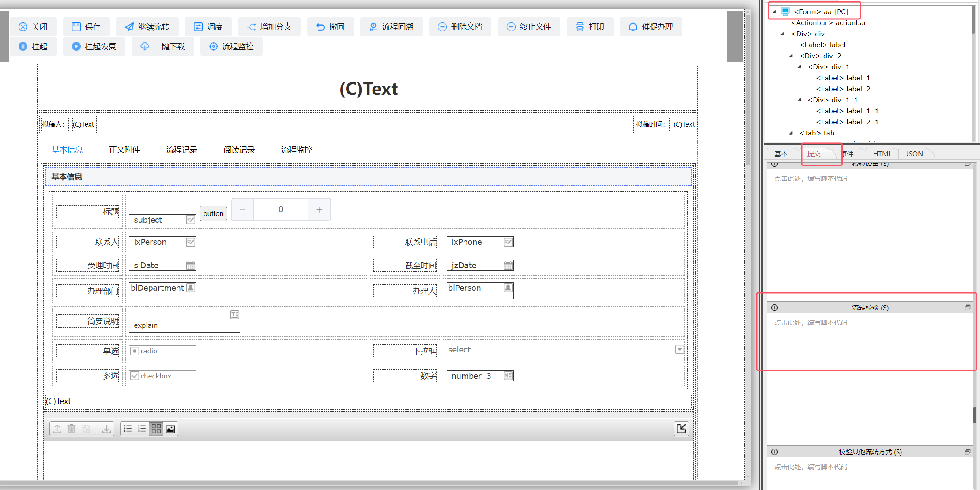Screen dimensions: 980x490
Task: Open the select dropdown arrow
Action: 679,350
